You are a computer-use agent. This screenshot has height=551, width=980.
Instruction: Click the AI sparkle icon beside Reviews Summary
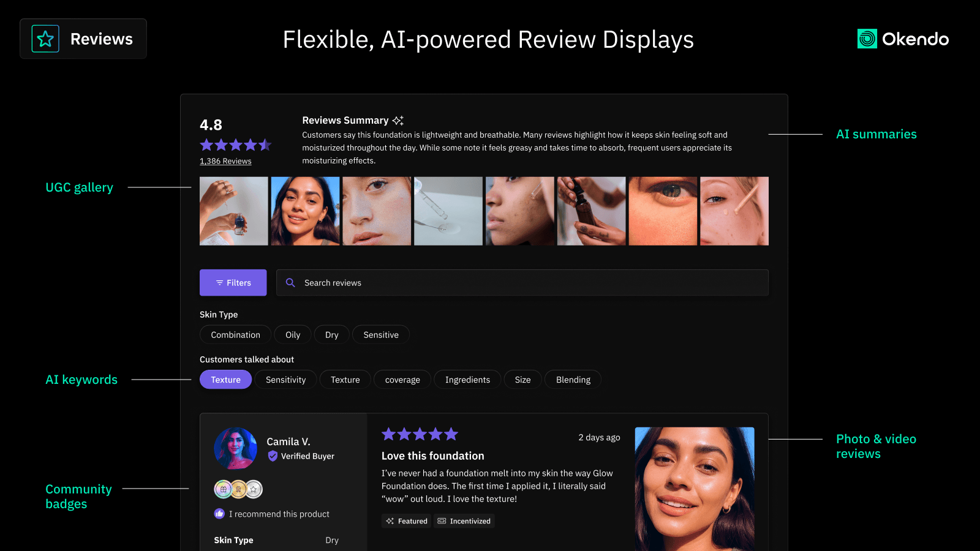click(x=398, y=121)
